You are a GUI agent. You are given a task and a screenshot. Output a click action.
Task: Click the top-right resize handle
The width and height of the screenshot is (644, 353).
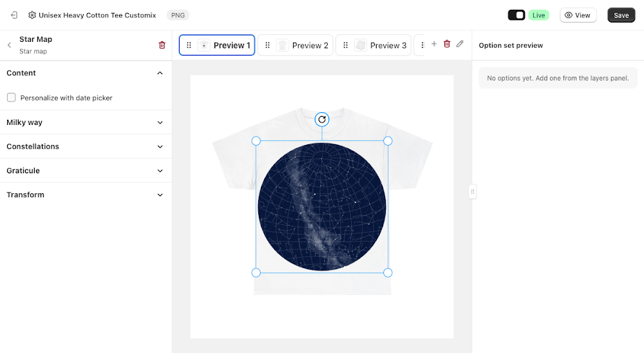coord(388,141)
